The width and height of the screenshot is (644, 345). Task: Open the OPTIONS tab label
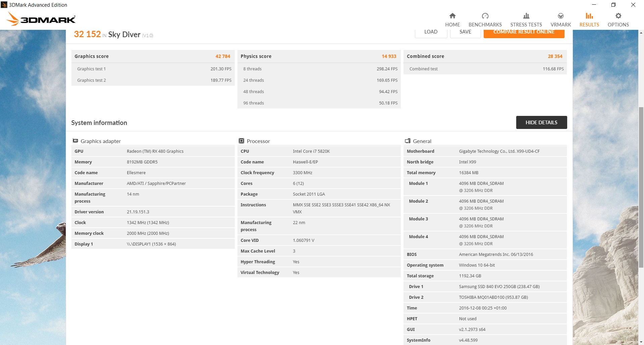pos(618,25)
